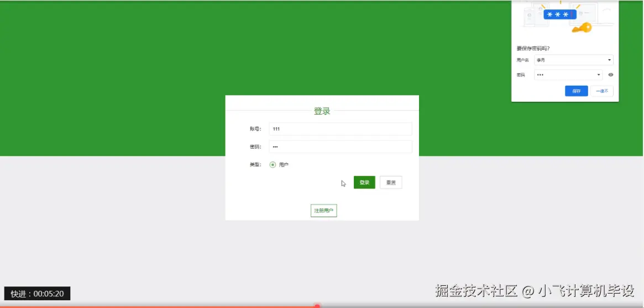This screenshot has width=644, height=308.
Task: Click the 登录 heading text
Action: [322, 111]
